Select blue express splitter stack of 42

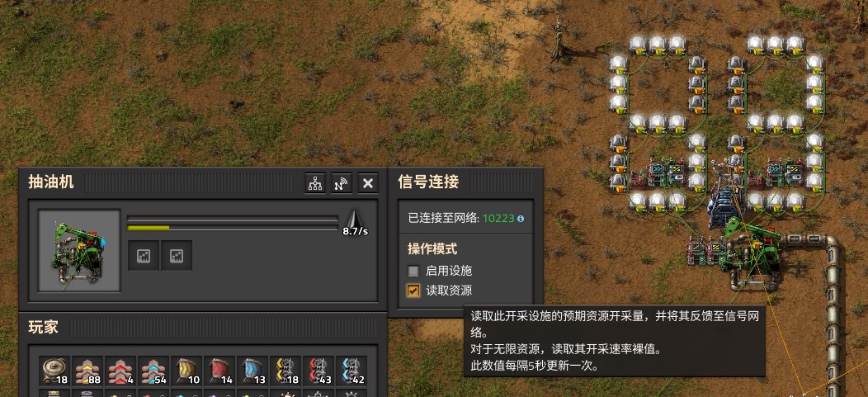351,371
